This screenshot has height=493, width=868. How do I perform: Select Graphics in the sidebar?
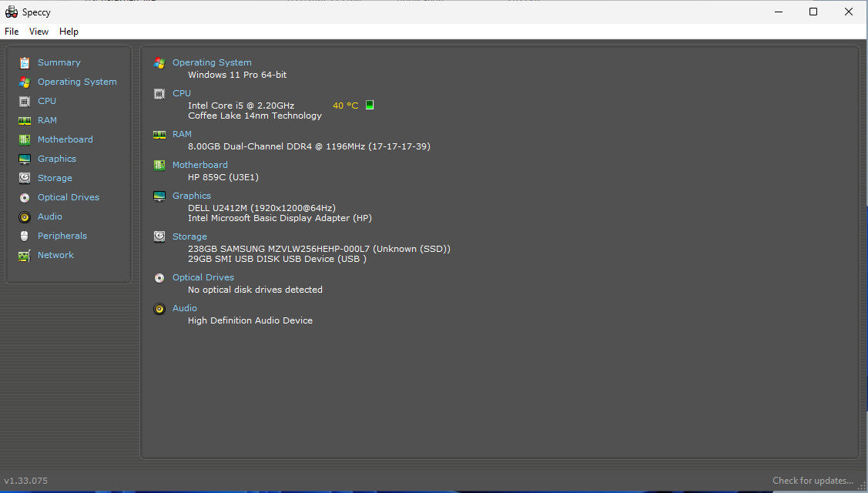(x=57, y=159)
